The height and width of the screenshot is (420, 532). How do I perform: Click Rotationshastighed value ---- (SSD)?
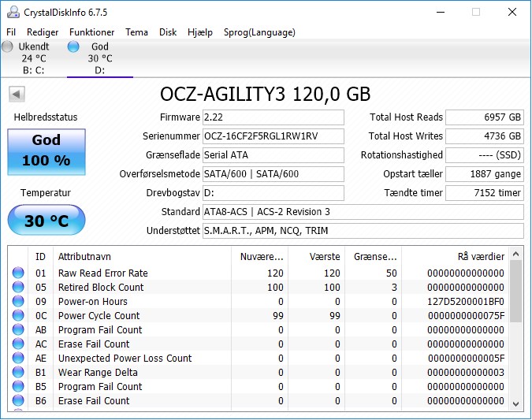tap(485, 155)
